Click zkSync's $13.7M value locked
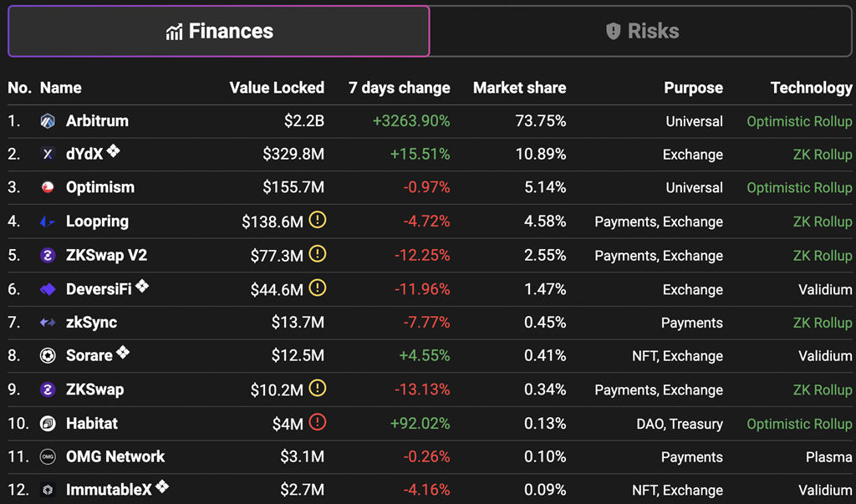Image resolution: width=856 pixels, height=504 pixels. (x=298, y=323)
